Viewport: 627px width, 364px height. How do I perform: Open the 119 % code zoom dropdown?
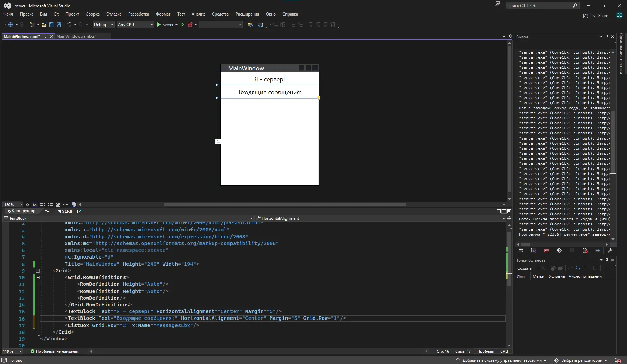[21, 351]
